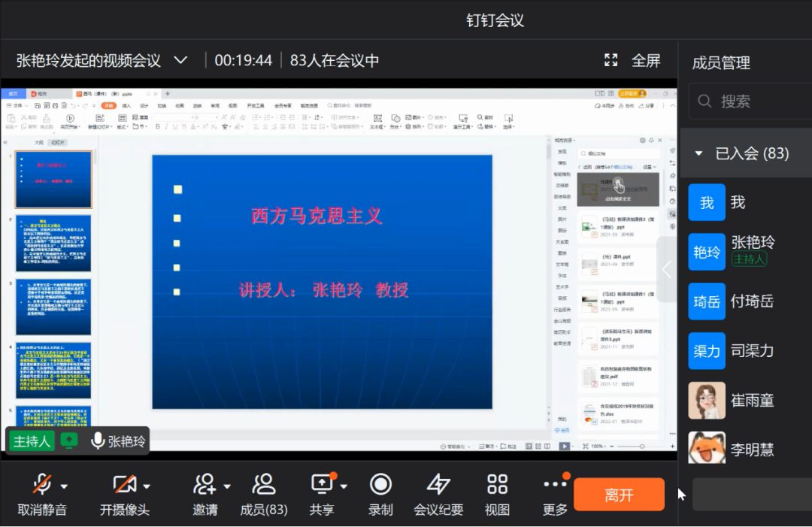Screen dimensions: 812x527
Task: Open the 邀请 invite icon
Action: 205,483
